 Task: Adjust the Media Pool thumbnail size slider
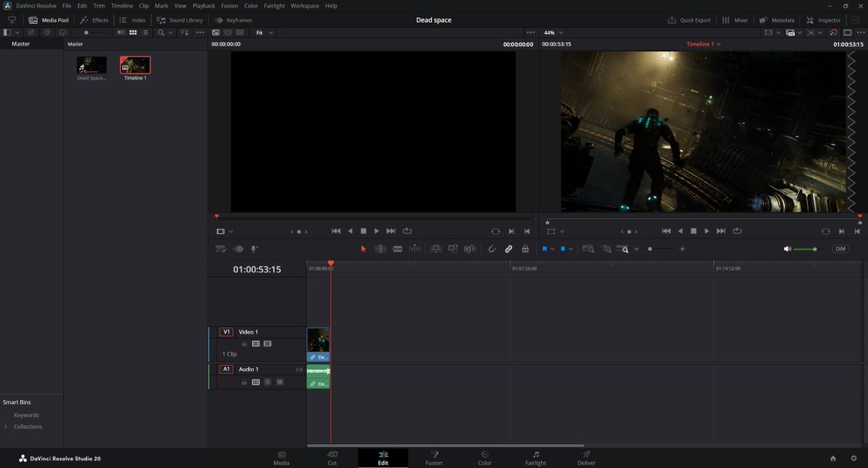[95, 33]
